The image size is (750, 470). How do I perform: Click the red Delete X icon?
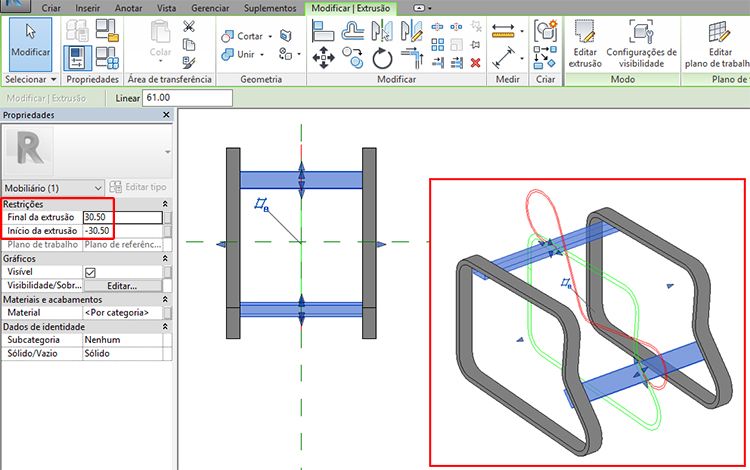pyautogui.click(x=475, y=61)
